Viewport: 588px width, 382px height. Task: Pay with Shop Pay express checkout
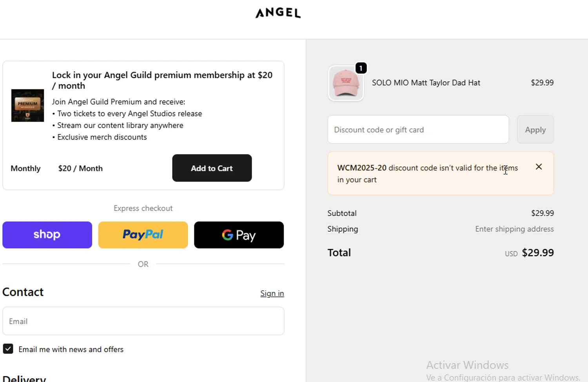pyautogui.click(x=47, y=235)
